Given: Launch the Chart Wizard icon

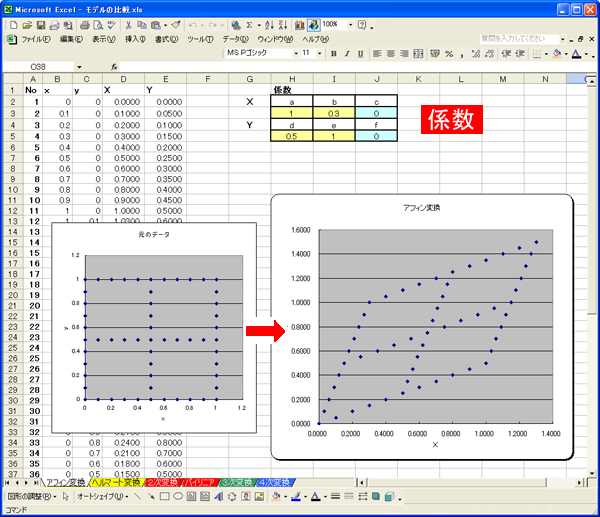Looking at the screenshot, I should [297, 23].
